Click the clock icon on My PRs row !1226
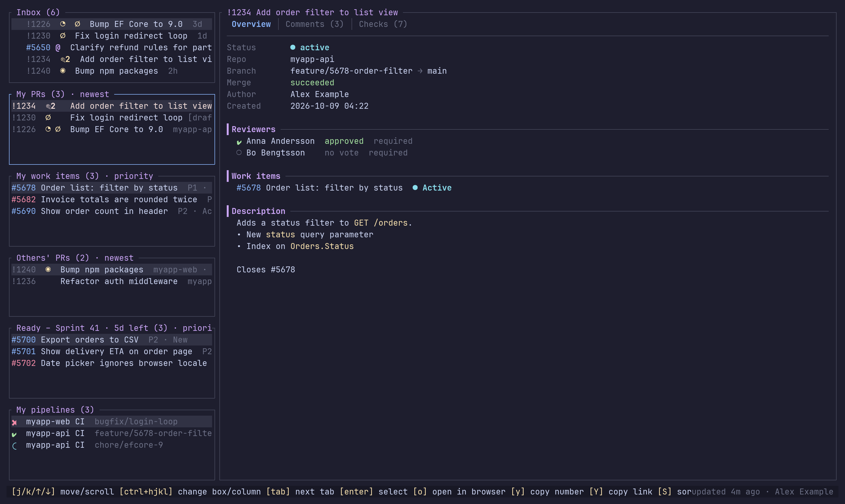 (x=48, y=129)
